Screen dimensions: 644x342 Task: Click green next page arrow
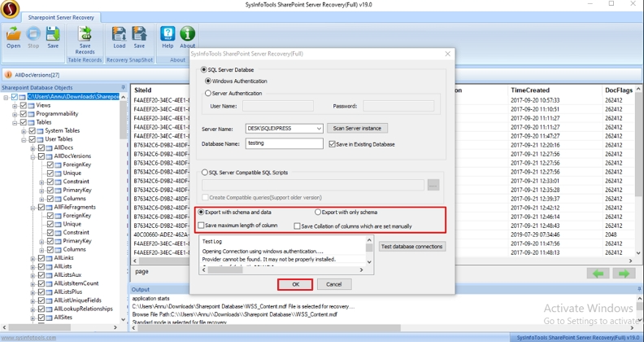tap(624, 274)
